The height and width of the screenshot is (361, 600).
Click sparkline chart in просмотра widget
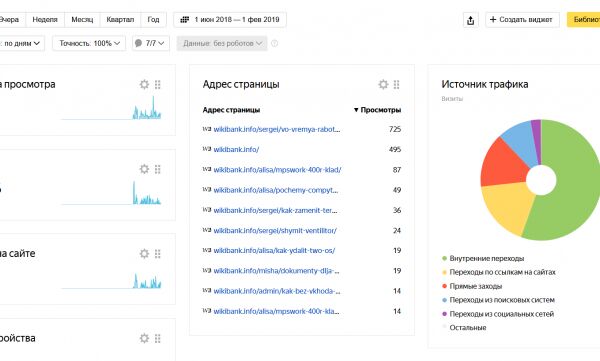pyautogui.click(x=111, y=108)
